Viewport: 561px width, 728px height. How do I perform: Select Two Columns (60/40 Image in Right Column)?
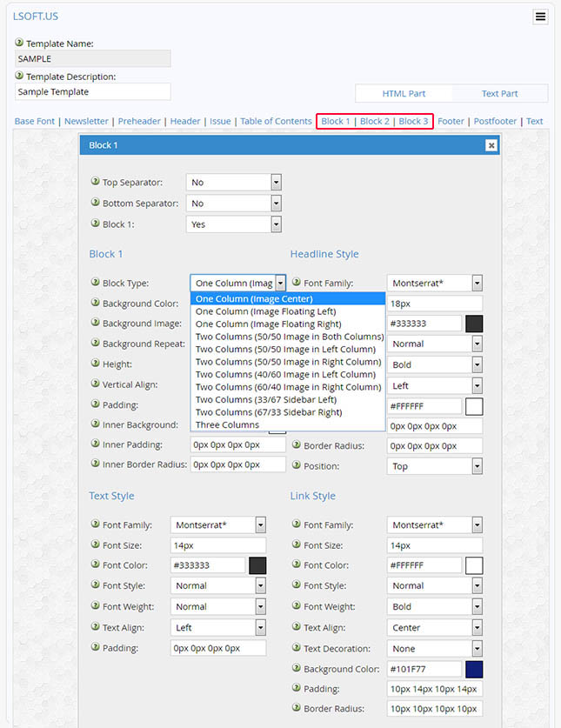click(x=288, y=387)
